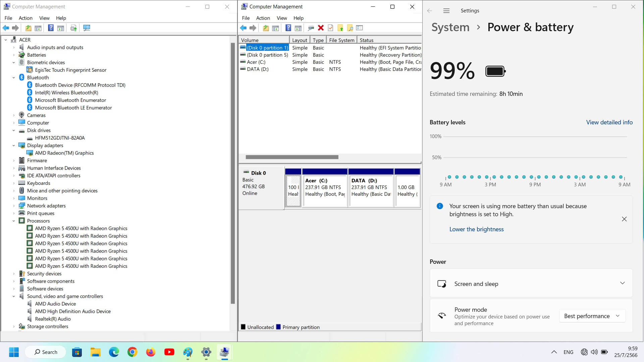Click red X delete icon in Disk Management toolbar
644x362 pixels.
(321, 28)
